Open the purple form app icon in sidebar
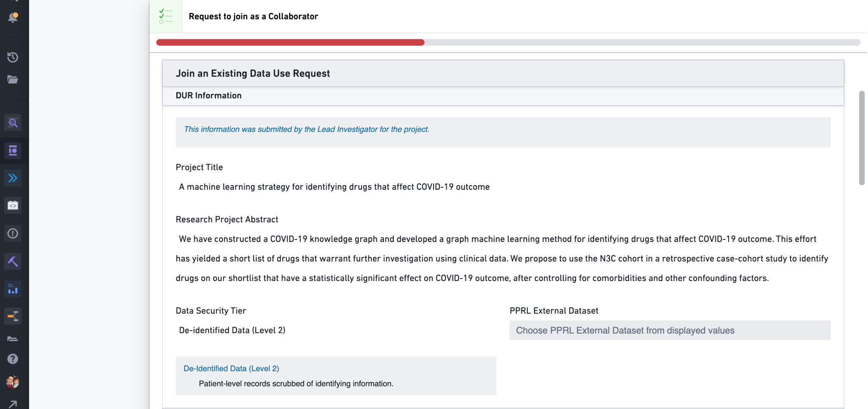Viewport: 868px width, 409px height. pyautogui.click(x=13, y=150)
